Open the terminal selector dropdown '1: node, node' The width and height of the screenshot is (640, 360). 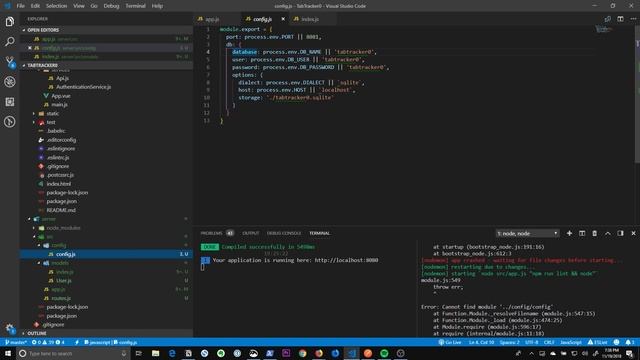[x=527, y=233]
